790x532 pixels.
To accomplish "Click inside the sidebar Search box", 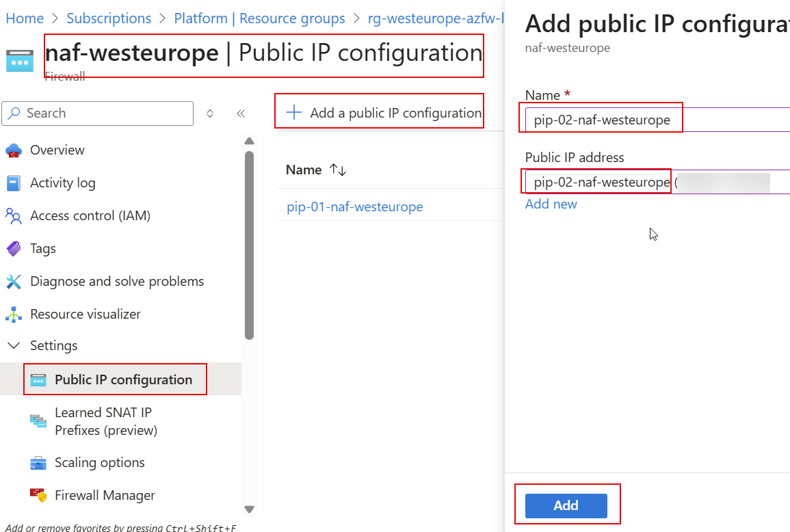I will coord(98,113).
